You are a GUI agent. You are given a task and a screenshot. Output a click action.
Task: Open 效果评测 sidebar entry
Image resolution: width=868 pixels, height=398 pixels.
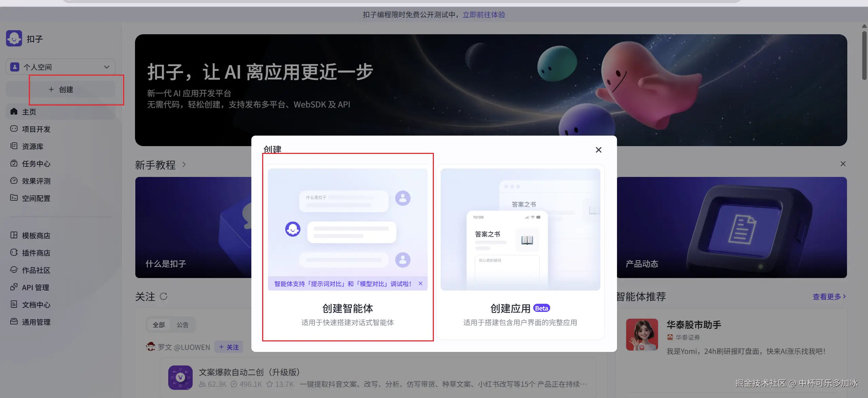point(36,181)
